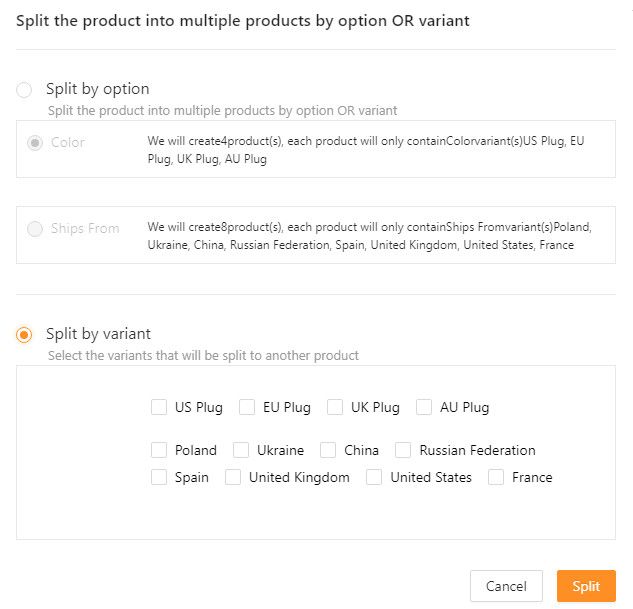Check the Spain checkbox
This screenshot has height=609, width=633.
tap(159, 477)
